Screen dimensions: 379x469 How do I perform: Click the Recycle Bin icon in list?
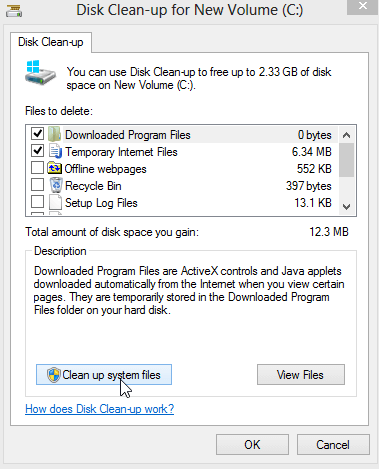(x=56, y=186)
